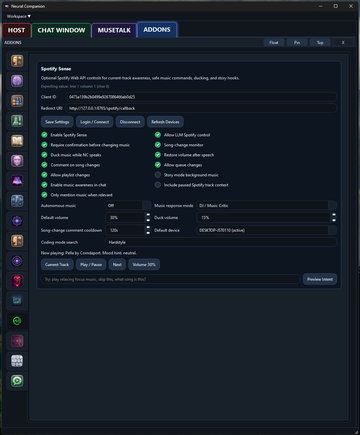Open the blue-gray mixer addon icon

[x=17, y=201]
